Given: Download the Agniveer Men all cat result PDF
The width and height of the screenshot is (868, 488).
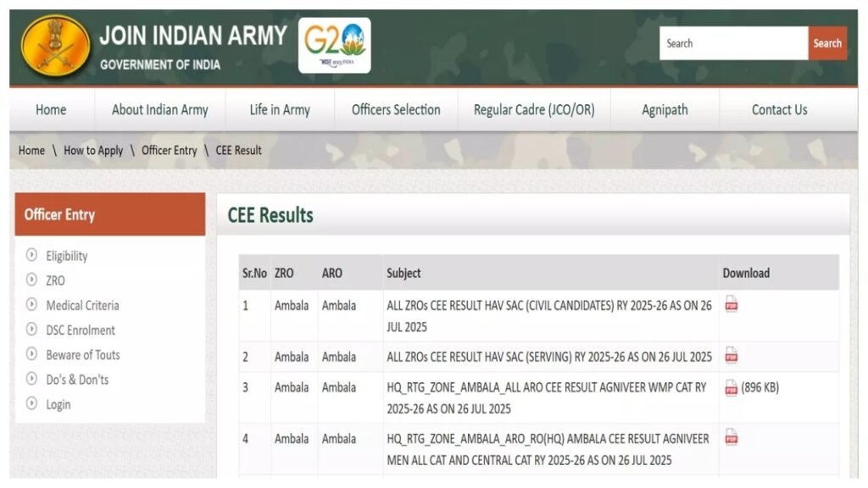Looking at the screenshot, I should tap(730, 439).
